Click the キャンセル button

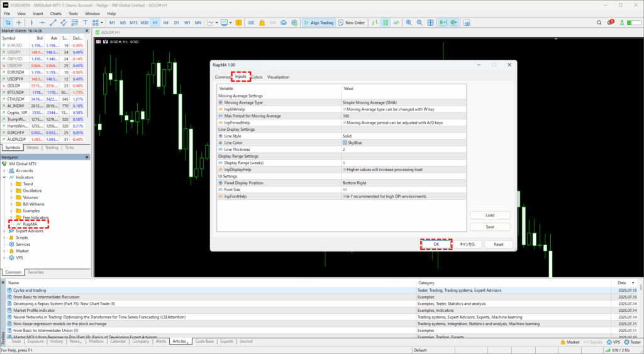[x=467, y=245]
